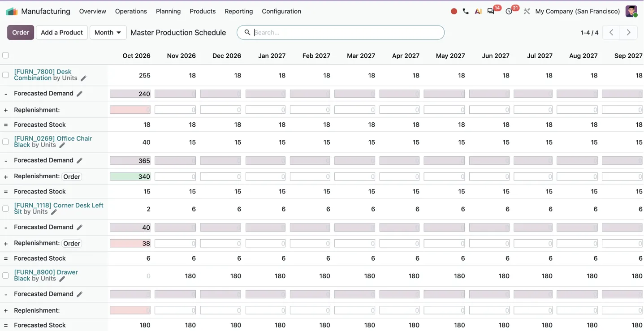
Task: Click the Add a Product button
Action: coord(62,32)
